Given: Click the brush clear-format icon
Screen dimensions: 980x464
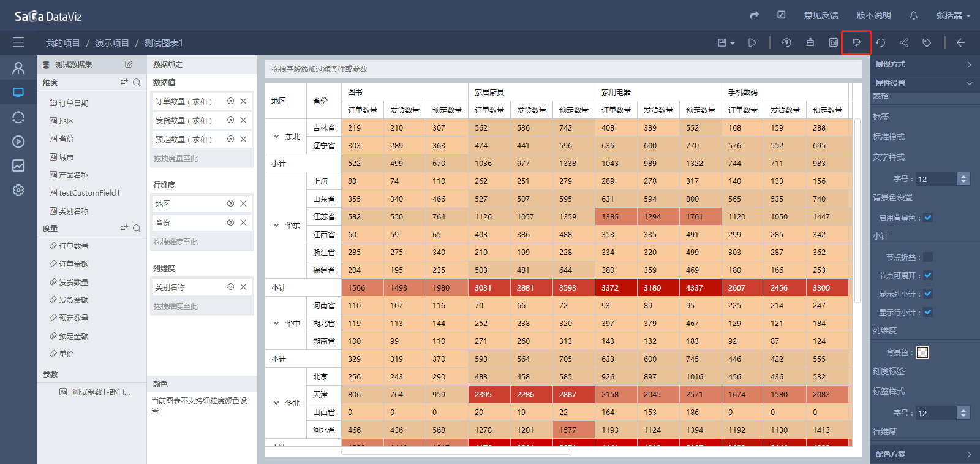Looking at the screenshot, I should tap(810, 42).
